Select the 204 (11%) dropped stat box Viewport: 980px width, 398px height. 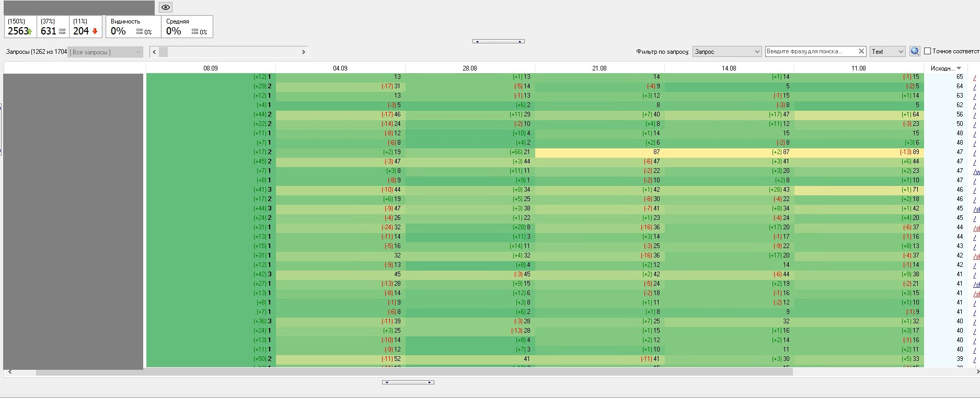point(86,27)
